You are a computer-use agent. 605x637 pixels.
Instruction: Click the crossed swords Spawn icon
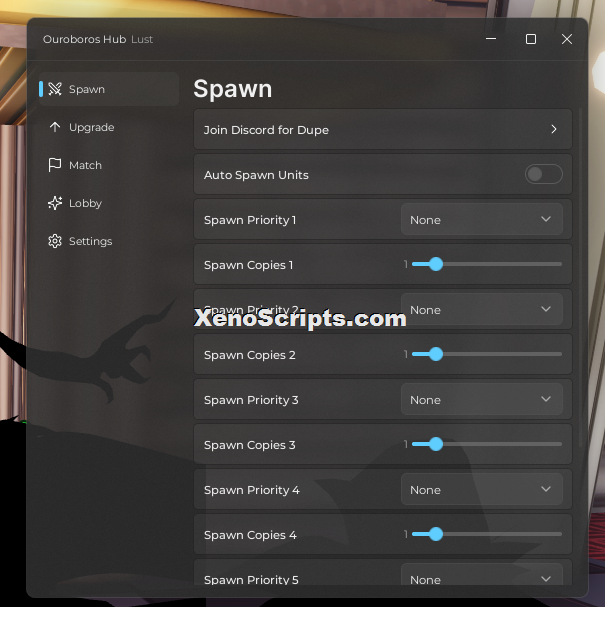[x=55, y=89]
